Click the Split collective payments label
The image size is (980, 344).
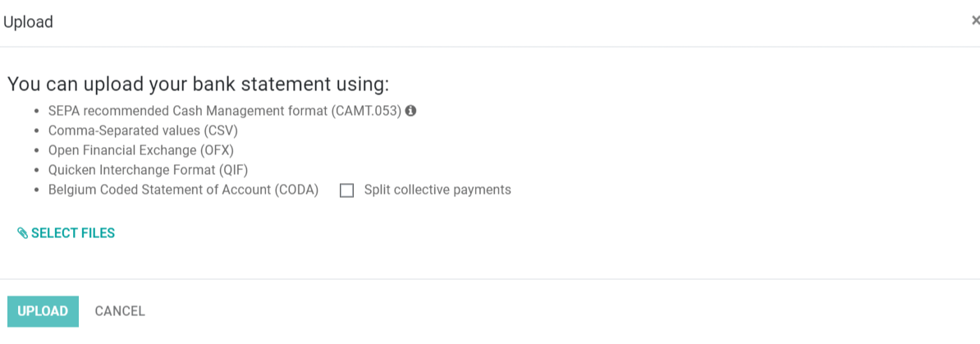point(437,190)
